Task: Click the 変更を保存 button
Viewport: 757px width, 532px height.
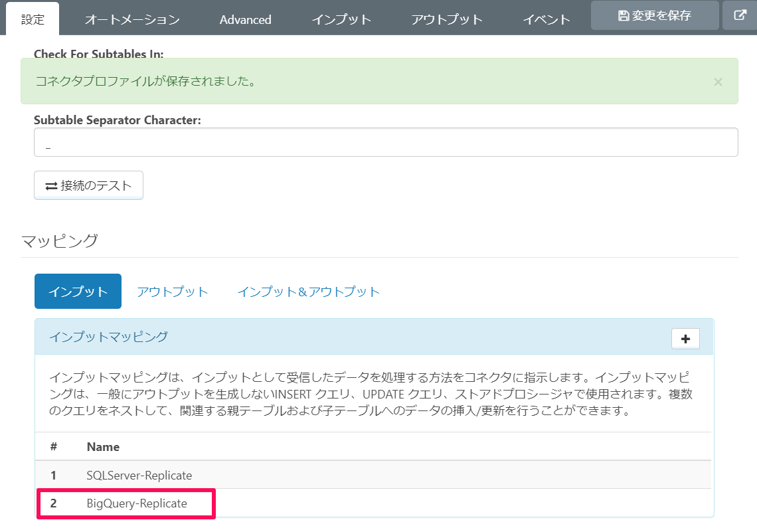Action: point(654,15)
